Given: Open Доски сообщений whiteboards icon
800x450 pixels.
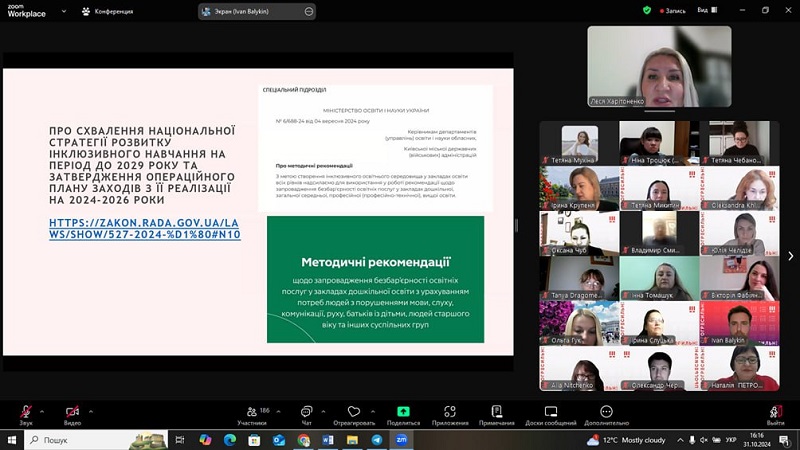Looking at the screenshot, I should coord(551,411).
